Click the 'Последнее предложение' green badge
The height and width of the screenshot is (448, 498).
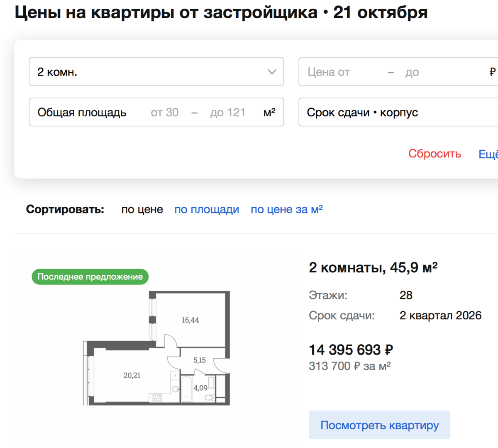pyautogui.click(x=90, y=277)
